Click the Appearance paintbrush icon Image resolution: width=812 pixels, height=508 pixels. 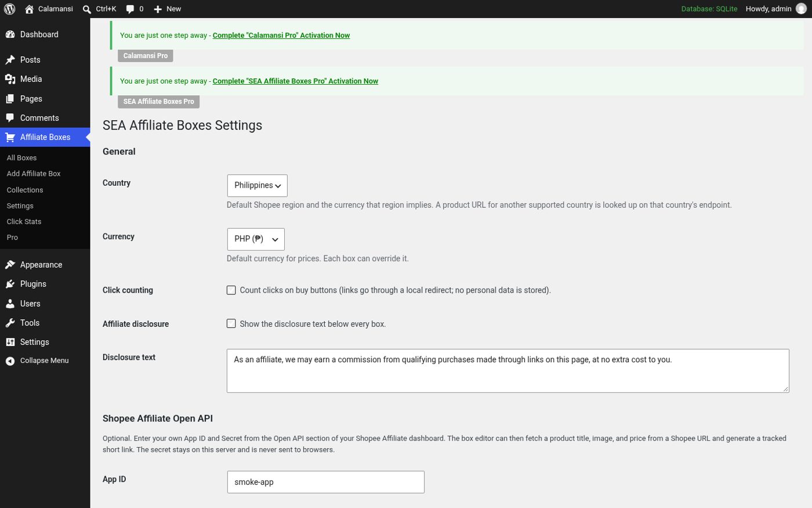pos(10,265)
